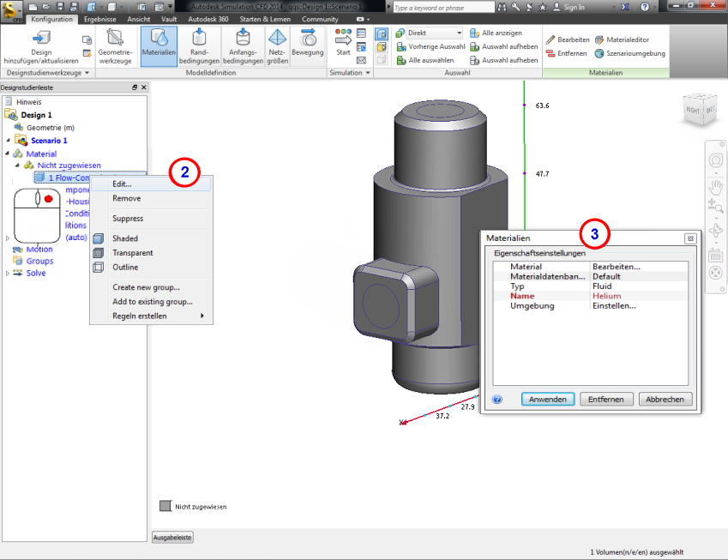The height and width of the screenshot is (560, 728).
Task: Click the Alle anzeigen icon
Action: [x=474, y=33]
